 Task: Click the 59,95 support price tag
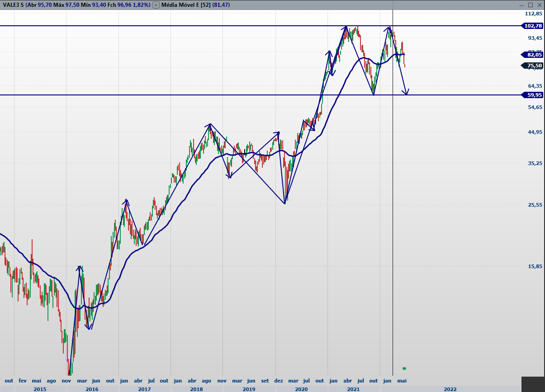(x=532, y=95)
